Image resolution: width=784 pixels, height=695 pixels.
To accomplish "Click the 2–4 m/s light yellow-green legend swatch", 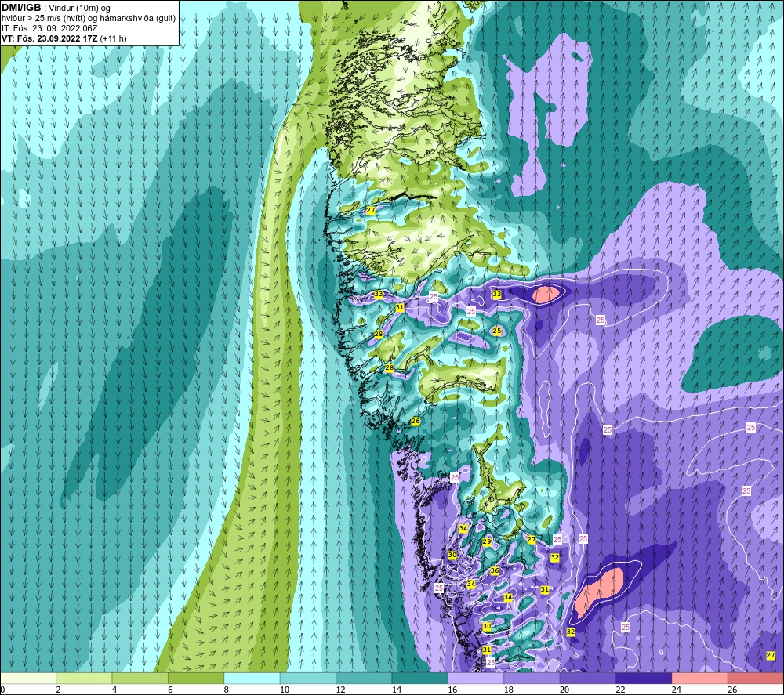I will coord(84,678).
